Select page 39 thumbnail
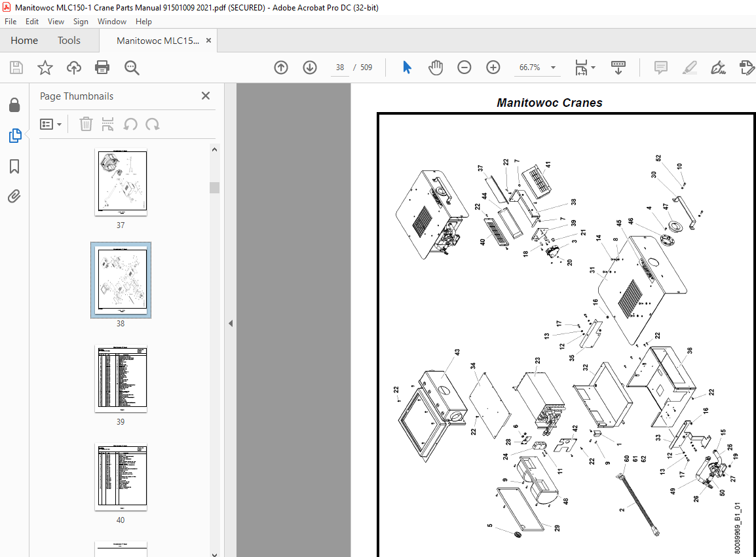756x557 pixels. pyautogui.click(x=121, y=379)
